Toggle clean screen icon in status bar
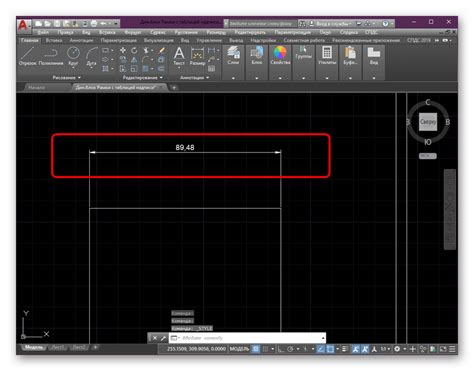 [x=443, y=349]
